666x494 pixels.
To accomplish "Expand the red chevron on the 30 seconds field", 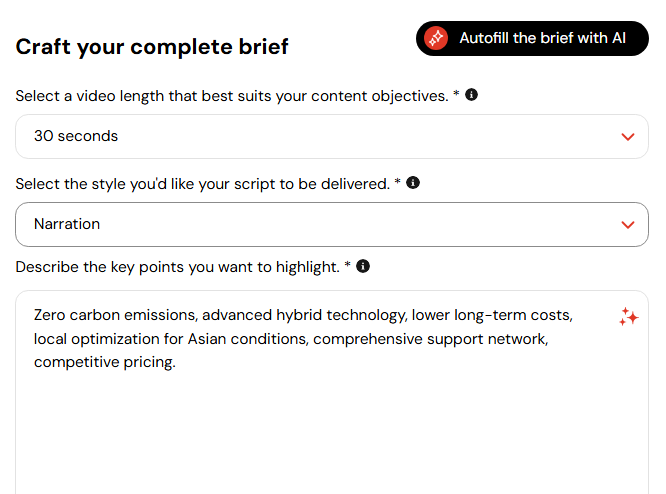I will coord(628,137).
